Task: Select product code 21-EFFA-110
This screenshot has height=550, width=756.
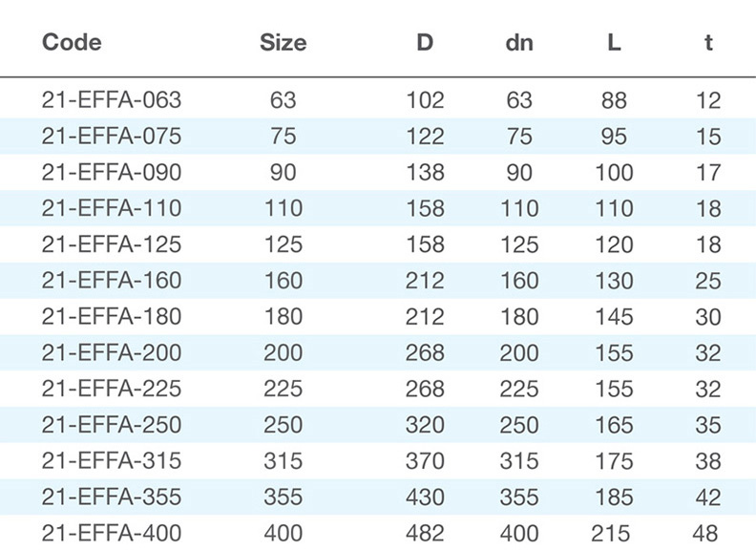Action: tap(112, 208)
